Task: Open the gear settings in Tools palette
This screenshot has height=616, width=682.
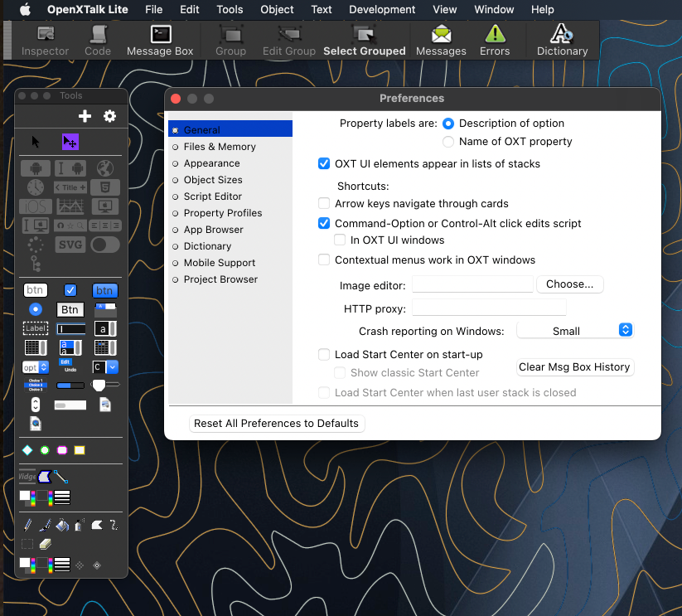Action: [x=109, y=116]
